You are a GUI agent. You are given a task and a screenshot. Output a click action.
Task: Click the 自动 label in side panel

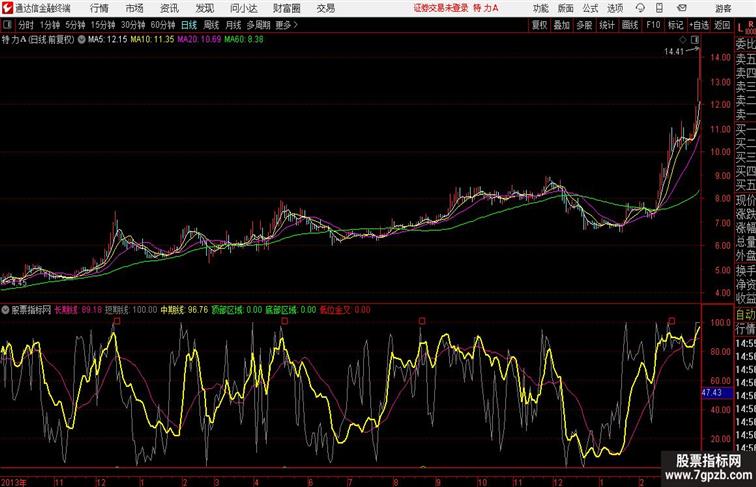[745, 314]
